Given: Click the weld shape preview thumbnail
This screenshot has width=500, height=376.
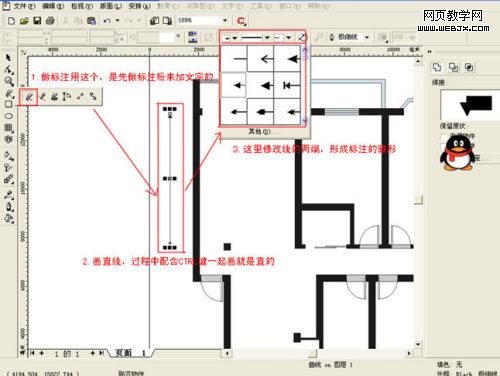Looking at the screenshot, I should (470, 104).
